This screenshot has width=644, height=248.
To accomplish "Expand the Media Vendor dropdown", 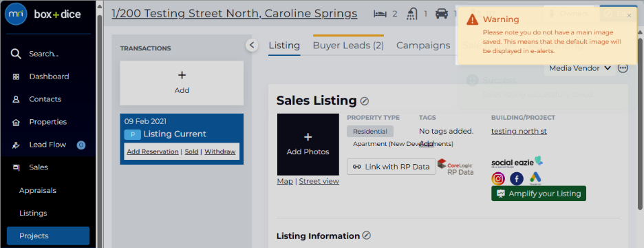I will point(579,68).
